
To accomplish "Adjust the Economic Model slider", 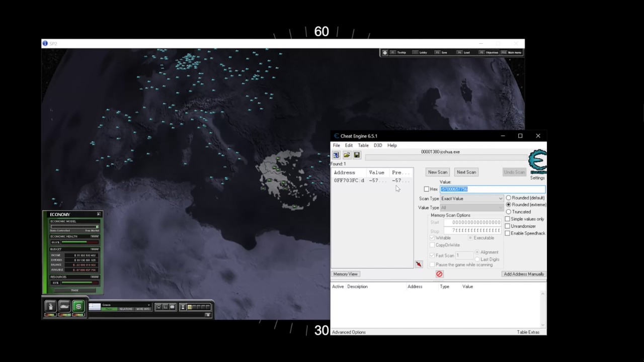I will 74,227.
